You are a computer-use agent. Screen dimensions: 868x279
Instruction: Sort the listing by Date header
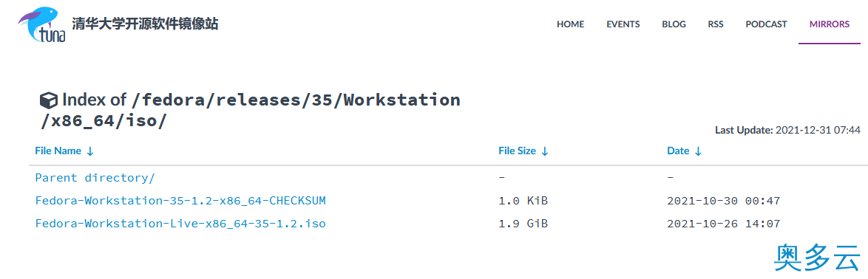coord(678,151)
